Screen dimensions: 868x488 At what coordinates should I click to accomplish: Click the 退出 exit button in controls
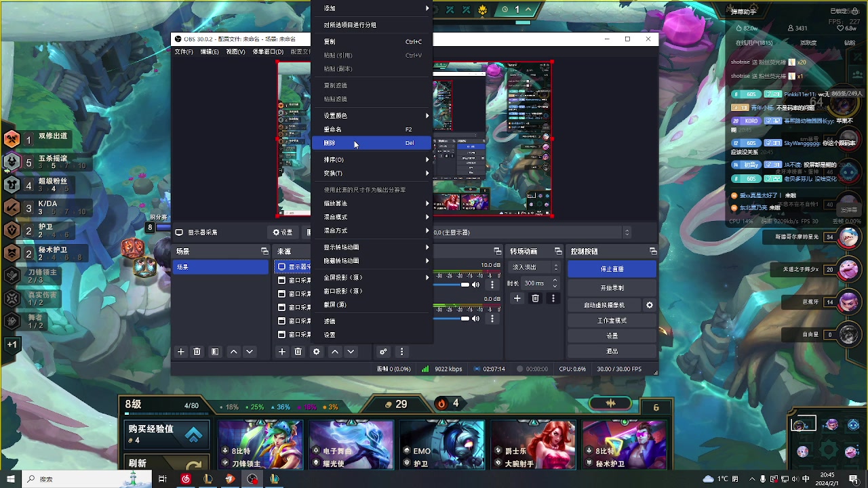click(x=612, y=351)
